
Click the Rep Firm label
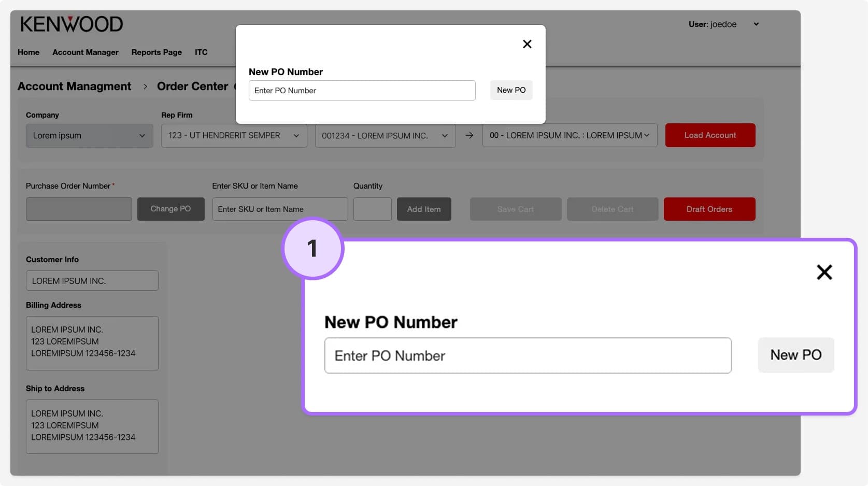point(177,115)
